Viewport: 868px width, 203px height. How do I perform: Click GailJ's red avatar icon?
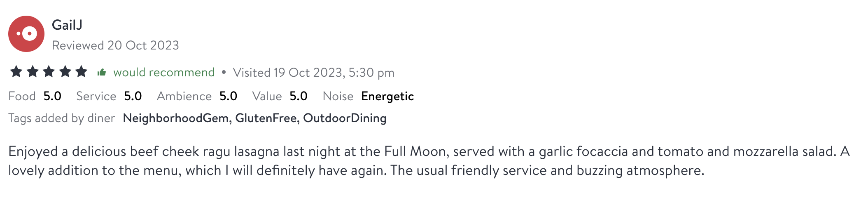coord(26,34)
